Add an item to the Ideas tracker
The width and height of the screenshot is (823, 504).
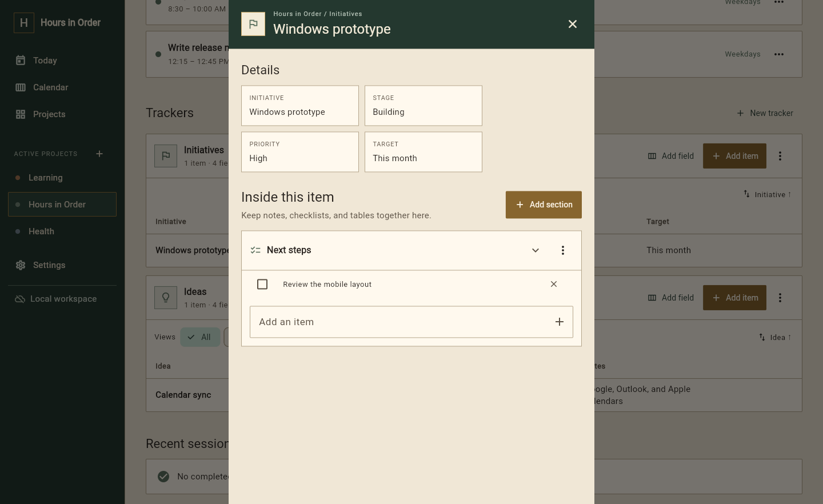click(734, 298)
